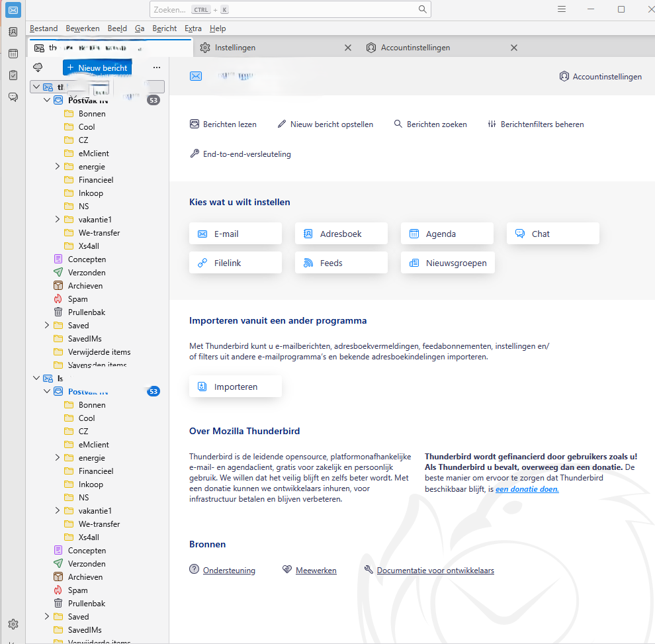Click the key icon for End-to-end-versleuteling

click(x=195, y=154)
